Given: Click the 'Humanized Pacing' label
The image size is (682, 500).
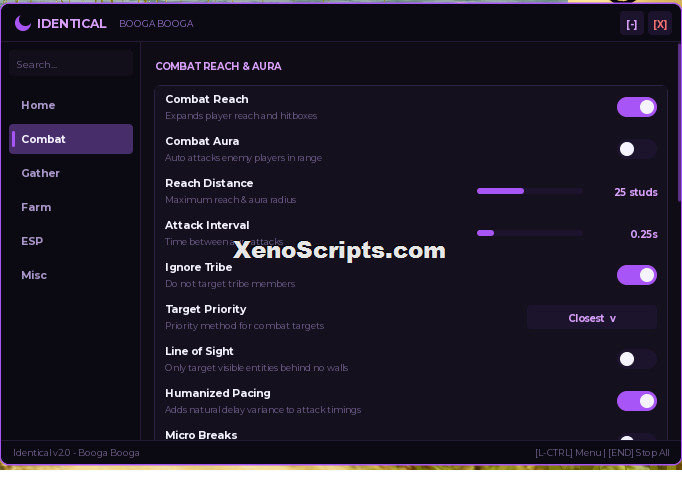Looking at the screenshot, I should tap(217, 393).
